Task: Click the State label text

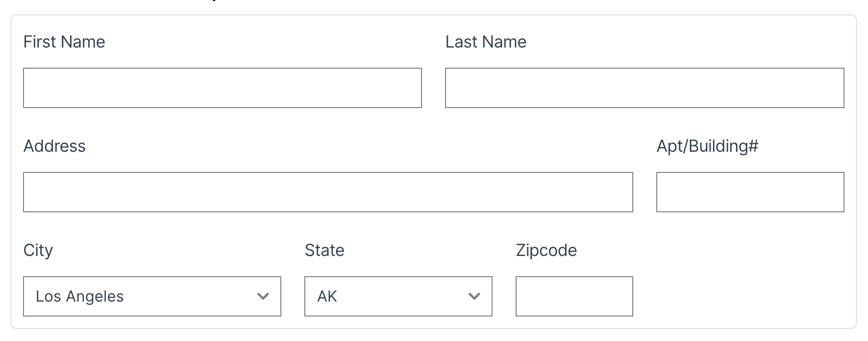Action: [325, 250]
